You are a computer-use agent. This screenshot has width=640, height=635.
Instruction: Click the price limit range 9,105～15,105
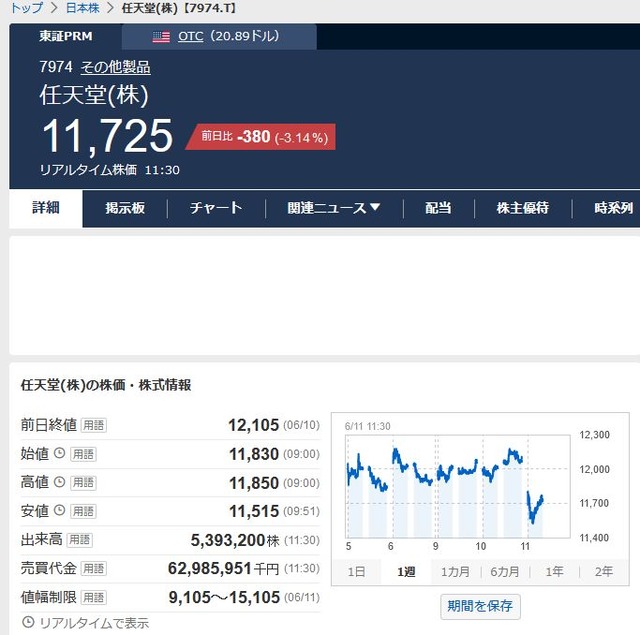point(224,597)
